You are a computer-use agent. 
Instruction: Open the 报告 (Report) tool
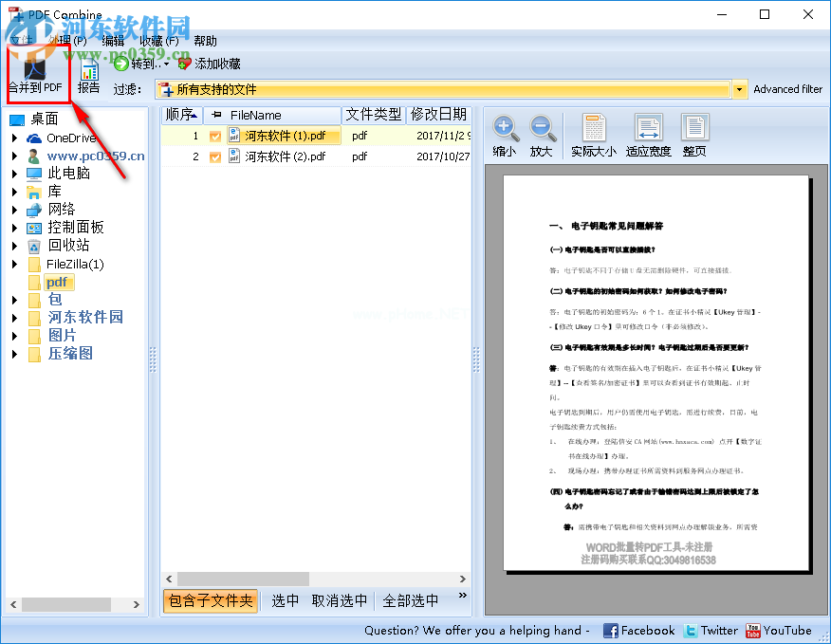click(88, 71)
